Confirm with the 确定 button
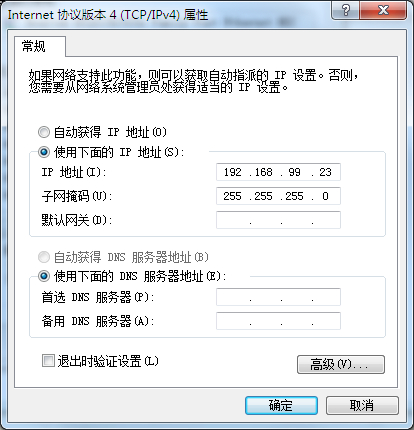 click(281, 405)
